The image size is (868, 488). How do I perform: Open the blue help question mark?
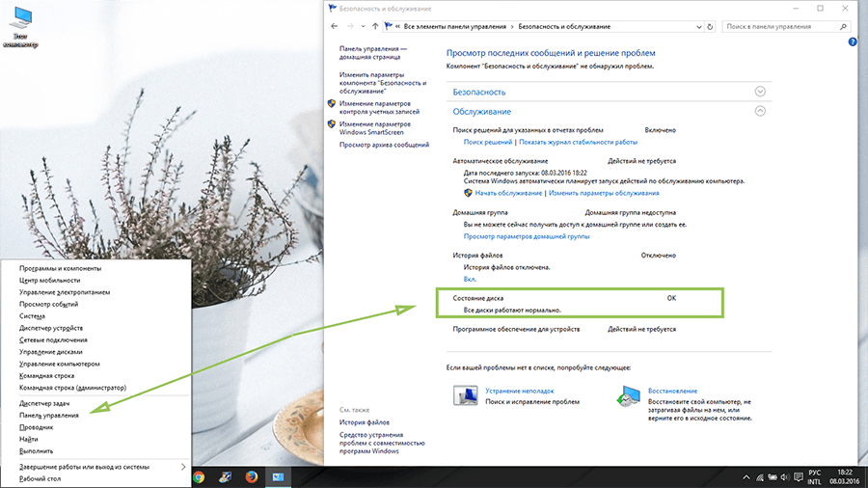tap(853, 42)
